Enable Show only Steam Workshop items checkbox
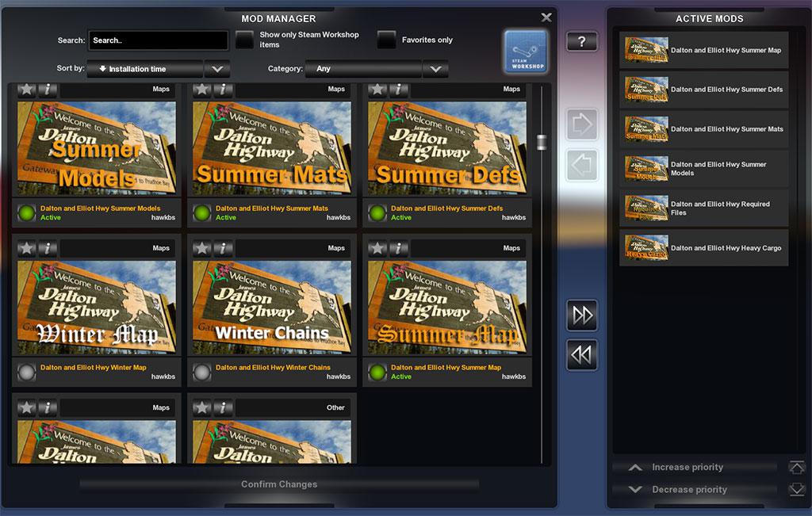 tap(244, 40)
